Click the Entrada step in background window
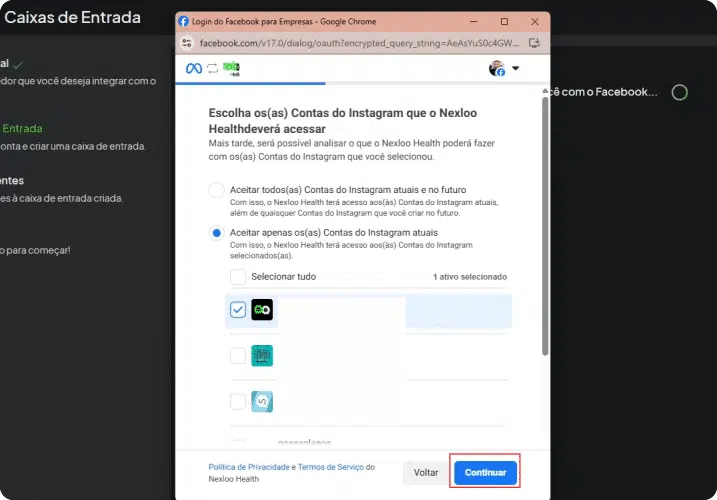Image resolution: width=717 pixels, height=500 pixels. [x=22, y=129]
